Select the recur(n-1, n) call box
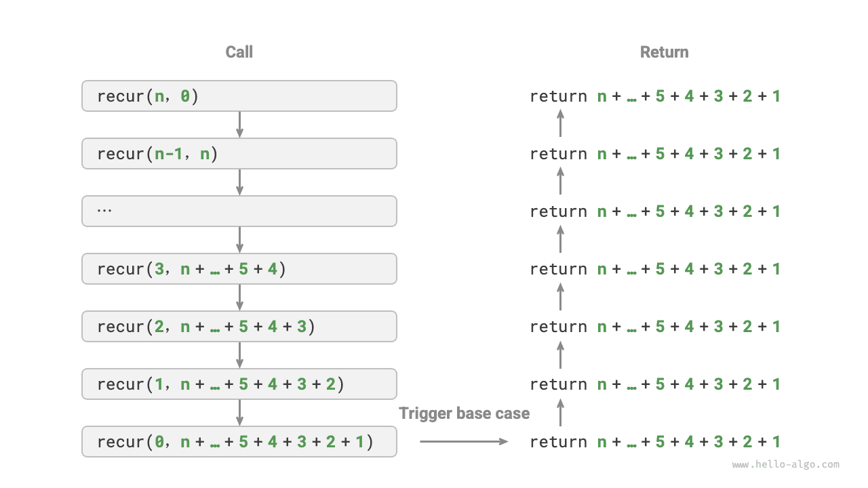 239,154
